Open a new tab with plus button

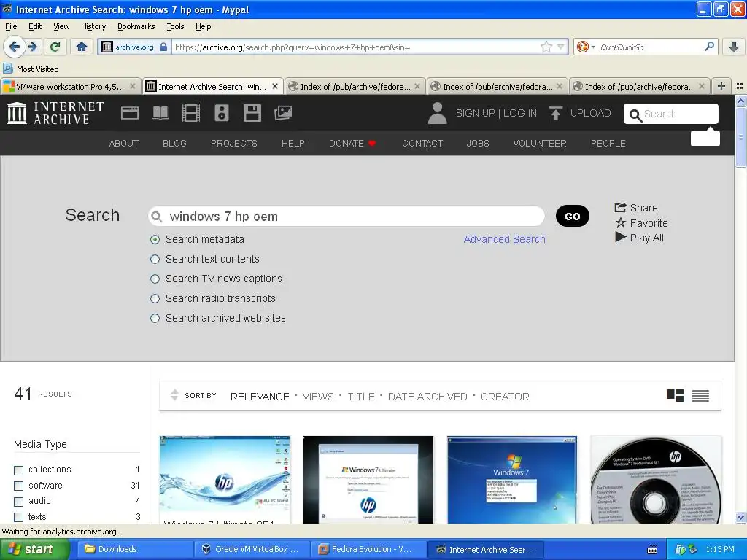click(x=721, y=86)
